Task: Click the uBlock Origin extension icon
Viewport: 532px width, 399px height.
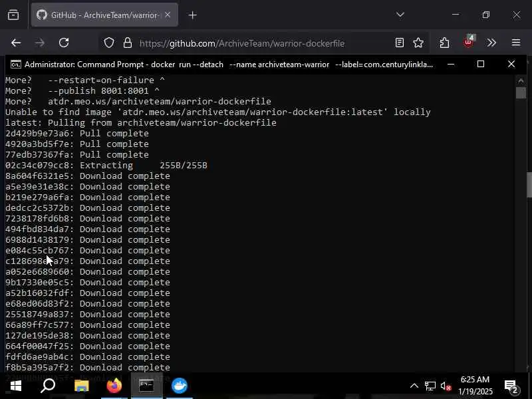Action: [469, 42]
